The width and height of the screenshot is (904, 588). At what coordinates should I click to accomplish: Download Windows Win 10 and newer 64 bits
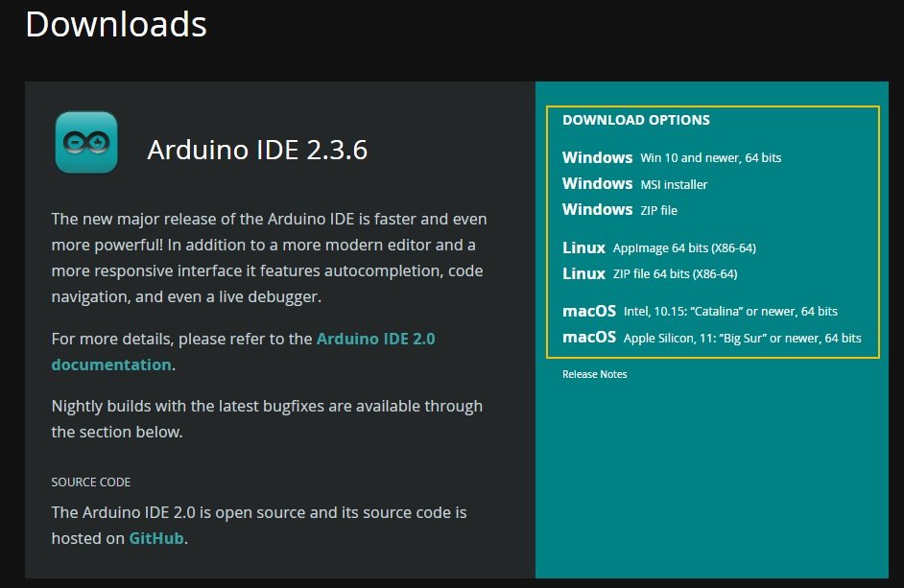[x=672, y=157]
